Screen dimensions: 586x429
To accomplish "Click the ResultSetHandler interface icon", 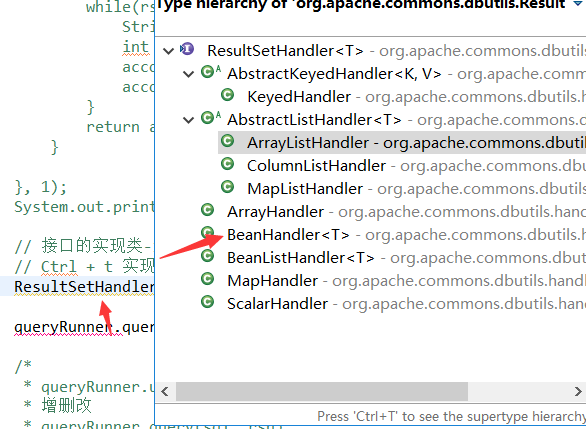I will coord(187,49).
